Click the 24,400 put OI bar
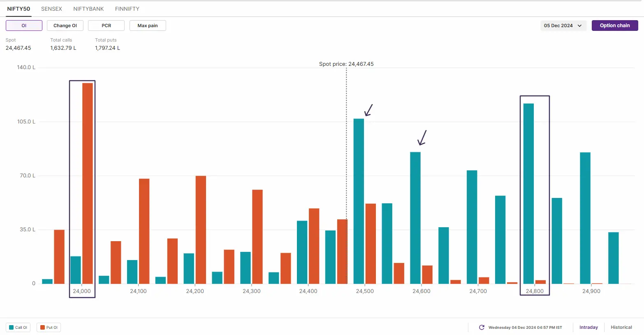644x335 pixels. click(x=314, y=246)
